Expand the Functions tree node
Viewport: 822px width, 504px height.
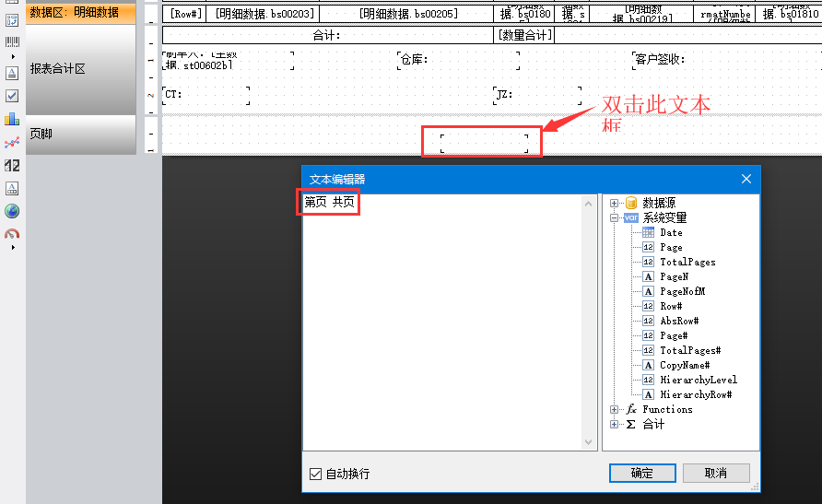pyautogui.click(x=615, y=409)
